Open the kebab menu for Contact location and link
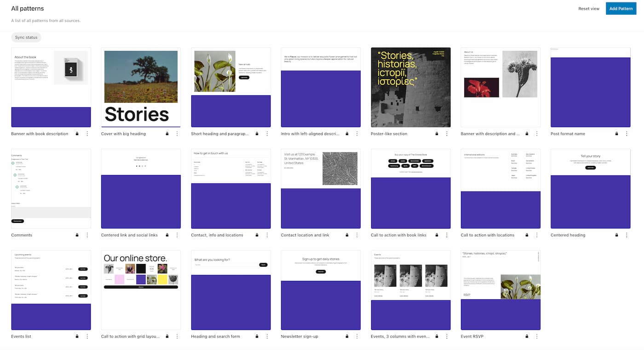Image resolution: width=644 pixels, height=351 pixels. point(357,235)
